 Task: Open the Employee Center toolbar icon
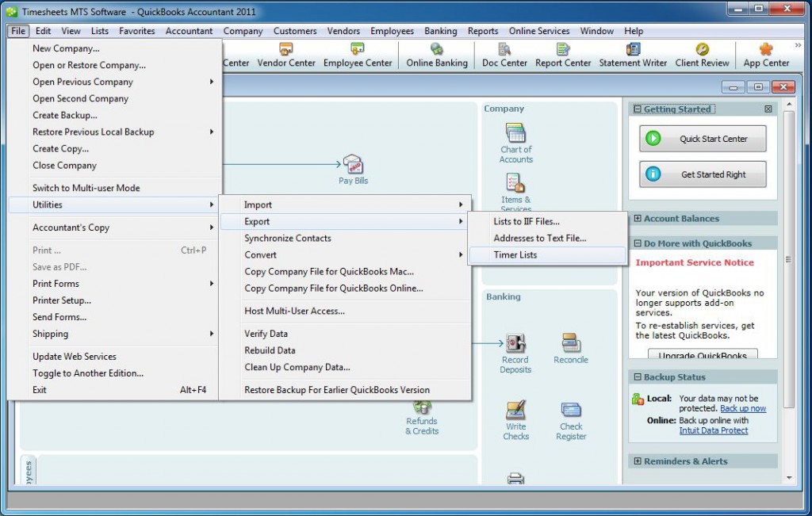[x=358, y=55]
